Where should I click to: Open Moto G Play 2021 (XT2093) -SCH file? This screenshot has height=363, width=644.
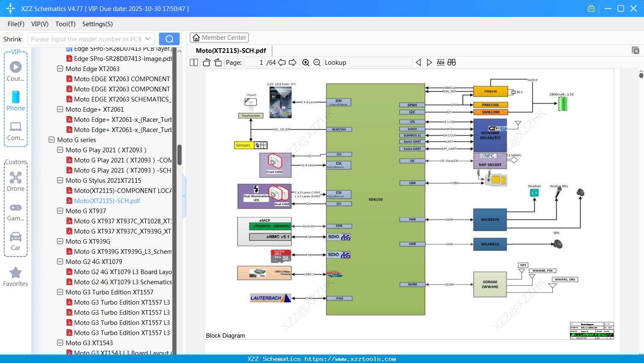coord(123,170)
